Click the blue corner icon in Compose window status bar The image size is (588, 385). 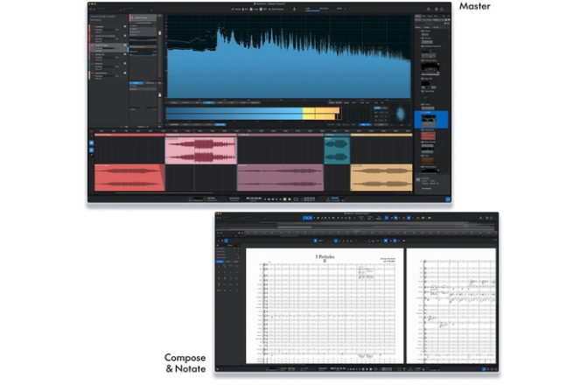point(484,369)
